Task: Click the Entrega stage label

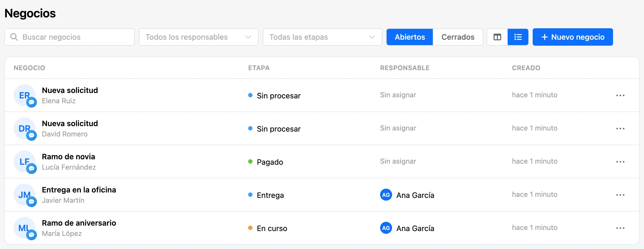Action: (270, 195)
